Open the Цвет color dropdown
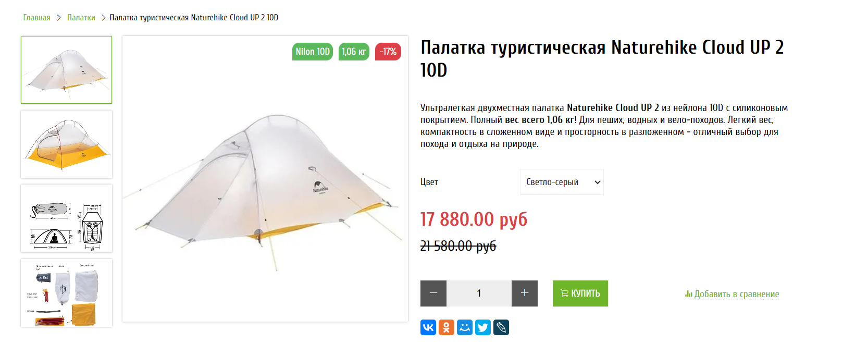The width and height of the screenshot is (868, 343). [x=562, y=182]
